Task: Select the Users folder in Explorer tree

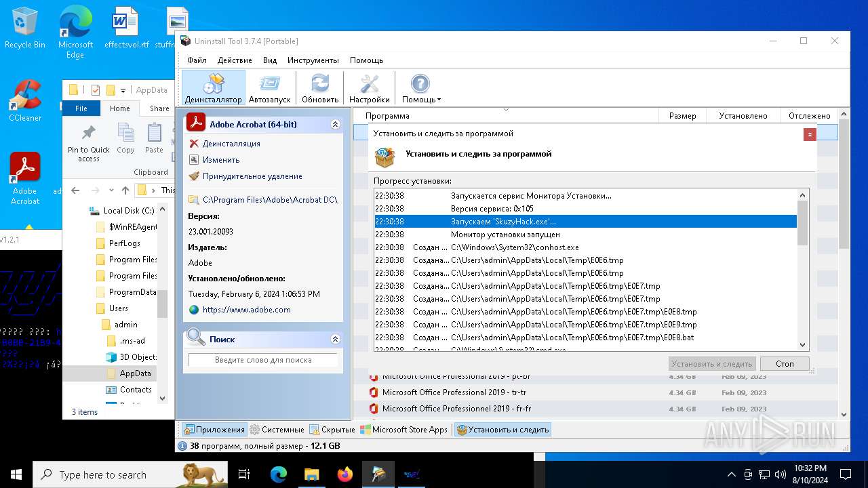Action: click(111, 308)
